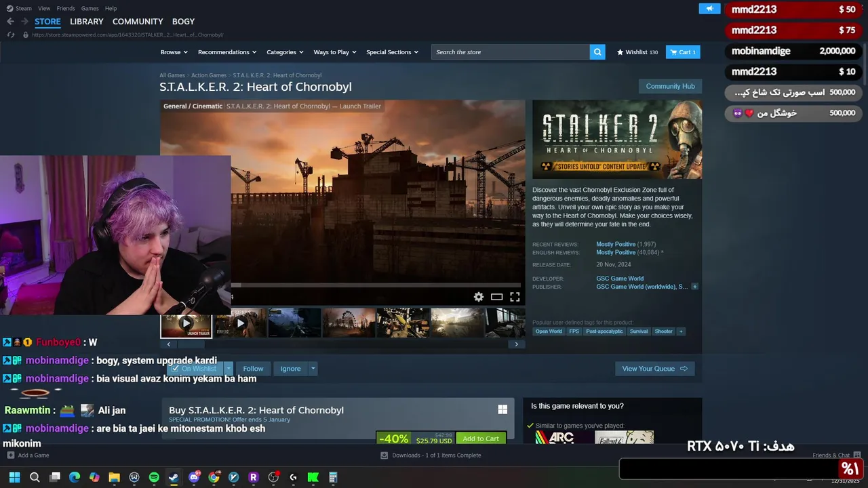This screenshot has width=868, height=488.
Task: Expand the Browse menu
Action: [174, 52]
